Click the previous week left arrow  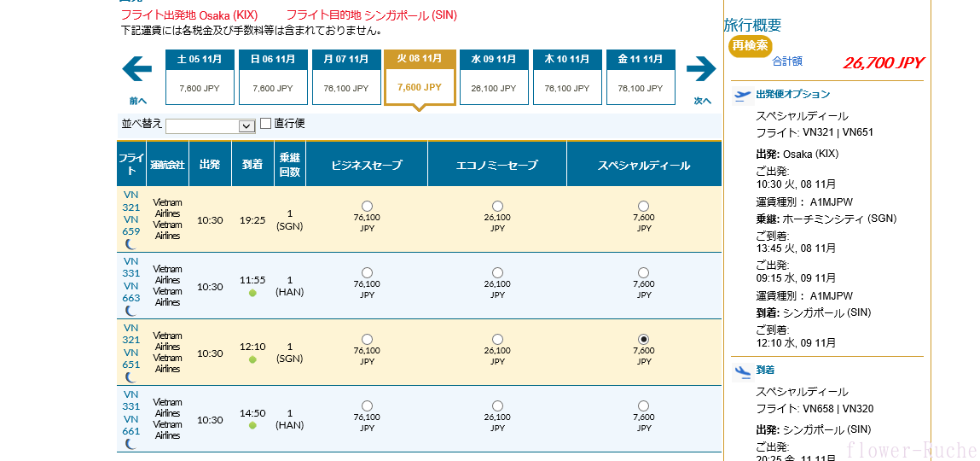click(136, 69)
